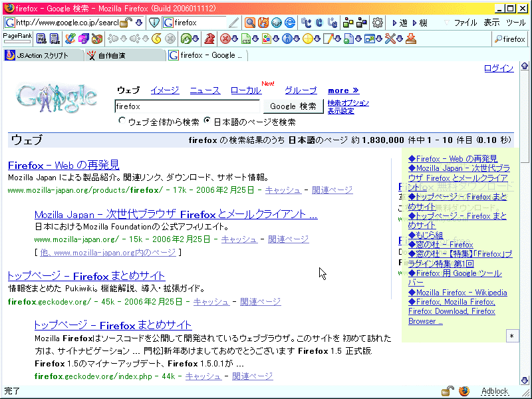The image size is (532, 399).
Task: Open the dropdown arrow beside the red X Disable icon
Action: point(235,39)
